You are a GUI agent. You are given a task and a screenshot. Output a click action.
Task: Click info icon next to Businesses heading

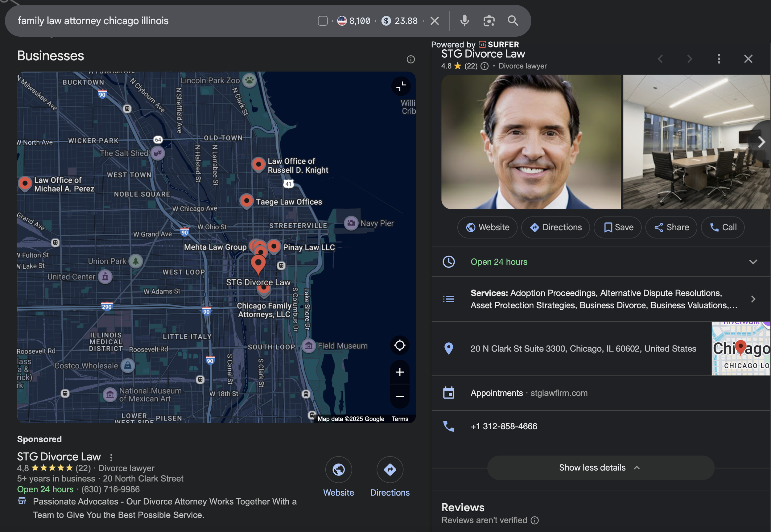point(411,59)
